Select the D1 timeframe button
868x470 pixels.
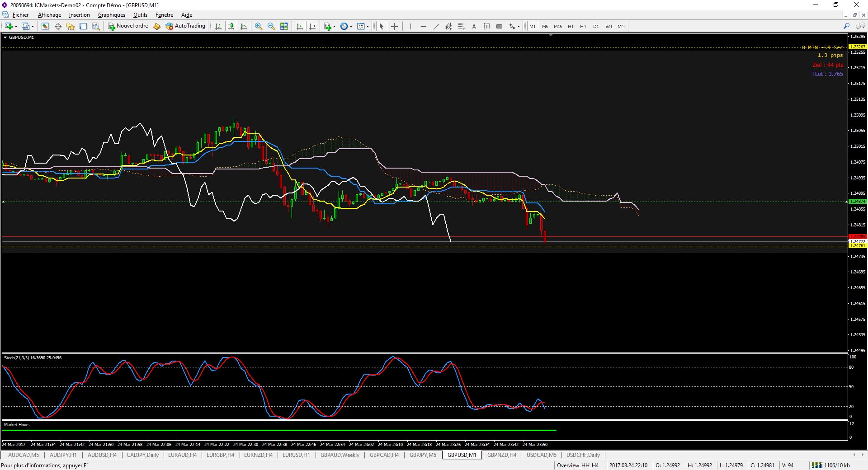596,26
